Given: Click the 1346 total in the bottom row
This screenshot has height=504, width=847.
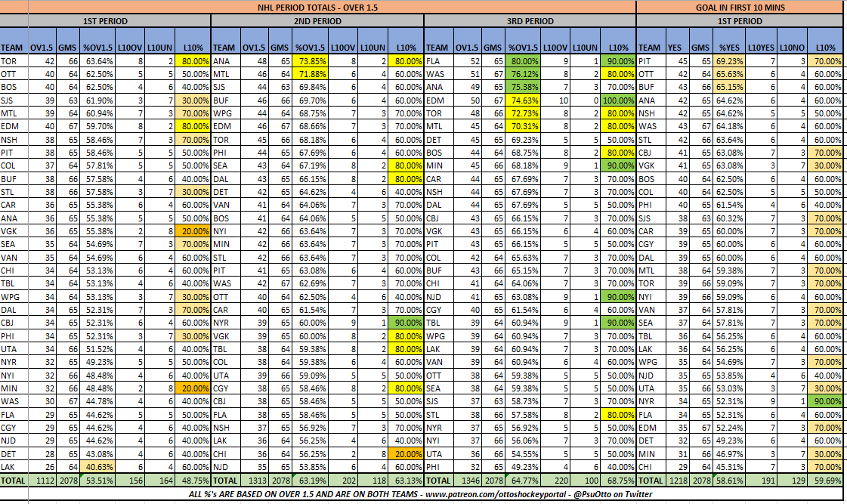Looking at the screenshot, I should pos(467,481).
